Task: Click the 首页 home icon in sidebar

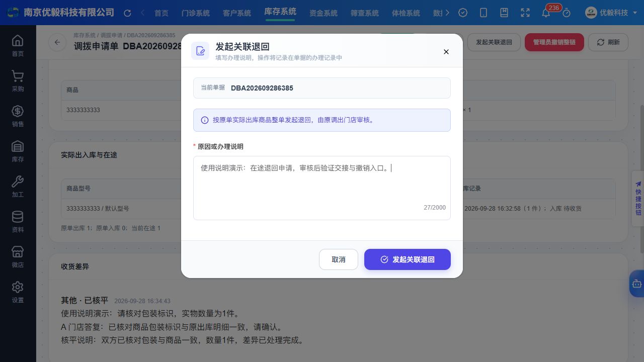Action: point(18,45)
